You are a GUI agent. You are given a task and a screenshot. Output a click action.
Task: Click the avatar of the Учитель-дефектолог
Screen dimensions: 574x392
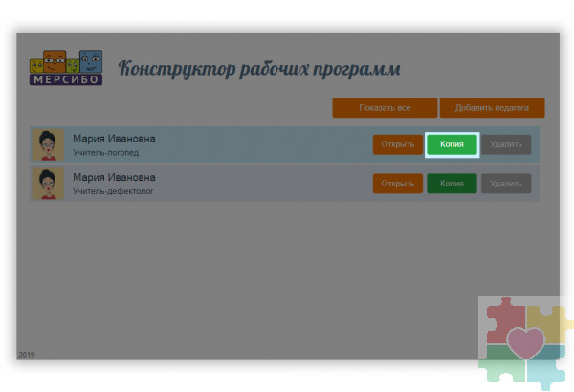tap(48, 183)
